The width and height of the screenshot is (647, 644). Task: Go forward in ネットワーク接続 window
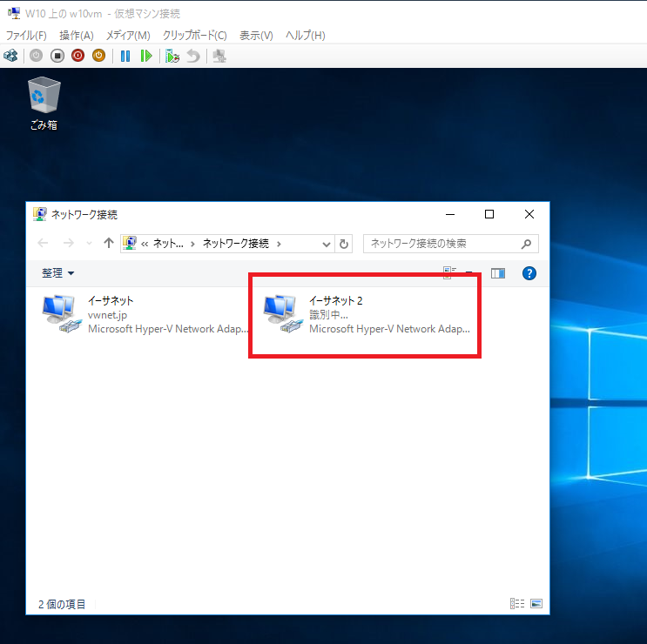point(69,244)
